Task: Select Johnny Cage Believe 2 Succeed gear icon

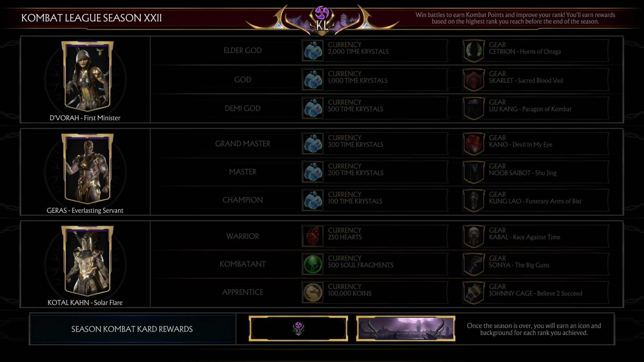Action: pos(474,293)
